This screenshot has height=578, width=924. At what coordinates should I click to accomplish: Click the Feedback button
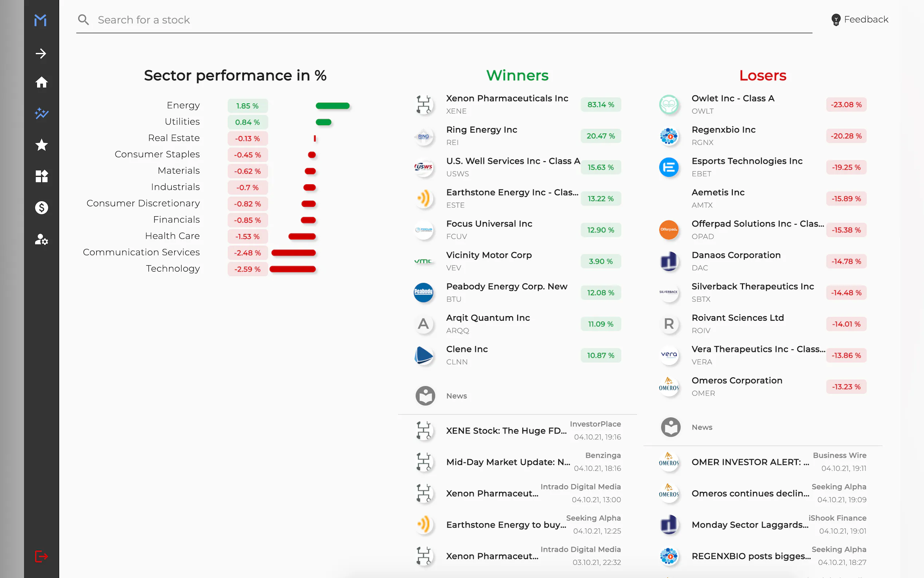pos(860,20)
